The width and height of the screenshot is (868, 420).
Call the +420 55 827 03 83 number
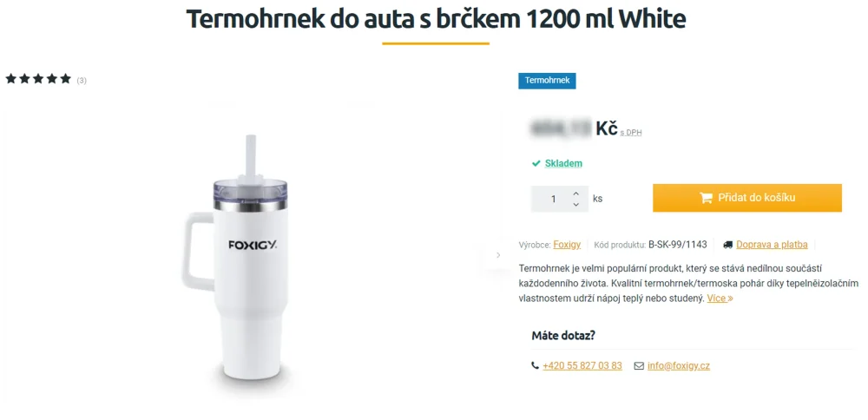tap(582, 366)
